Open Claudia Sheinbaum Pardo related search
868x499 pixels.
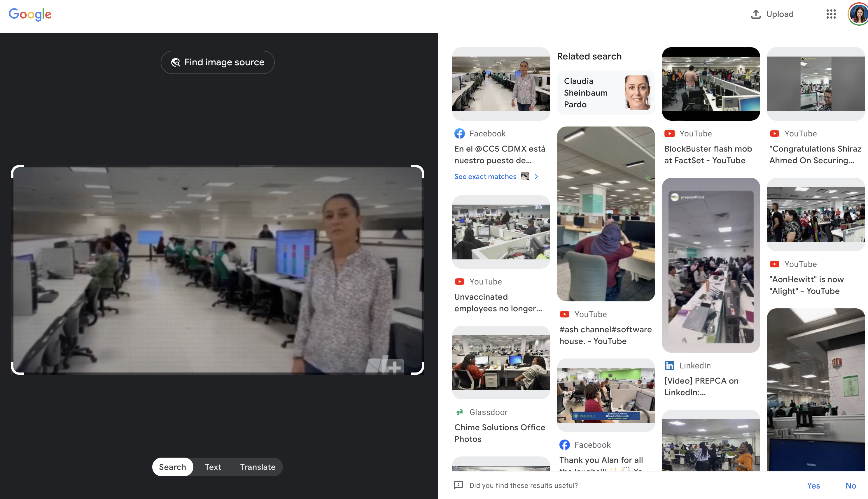coord(605,92)
